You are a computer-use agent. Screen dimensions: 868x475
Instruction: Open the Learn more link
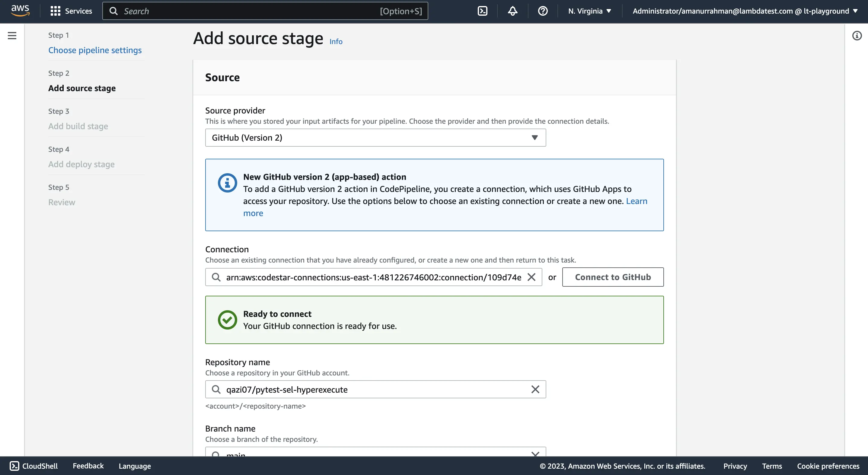pyautogui.click(x=636, y=201)
